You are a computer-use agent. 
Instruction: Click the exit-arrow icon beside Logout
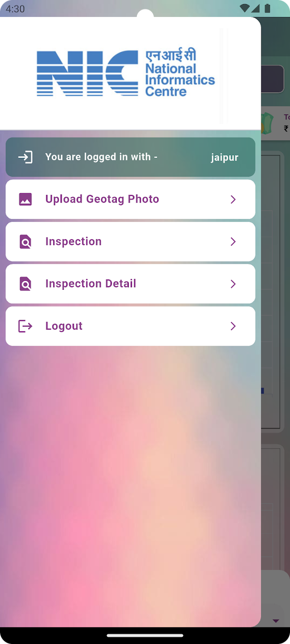click(x=25, y=326)
